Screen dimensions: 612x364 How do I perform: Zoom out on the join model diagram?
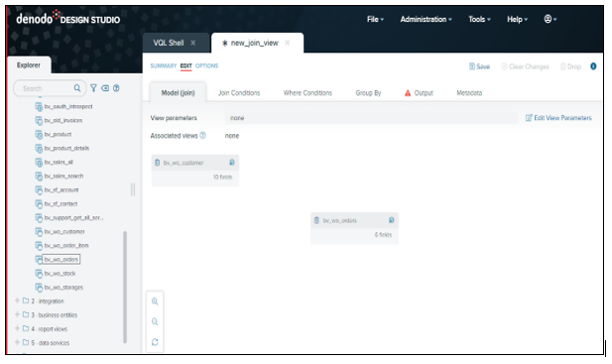155,322
